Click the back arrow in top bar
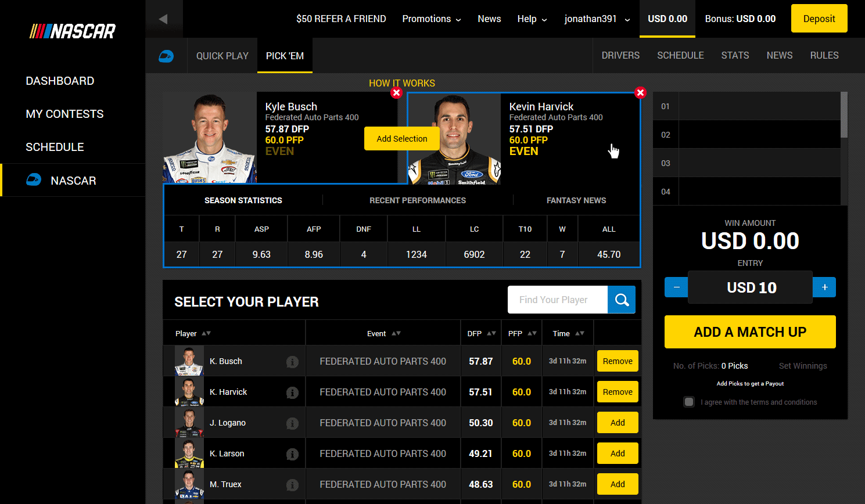The image size is (865, 504). 164,19
